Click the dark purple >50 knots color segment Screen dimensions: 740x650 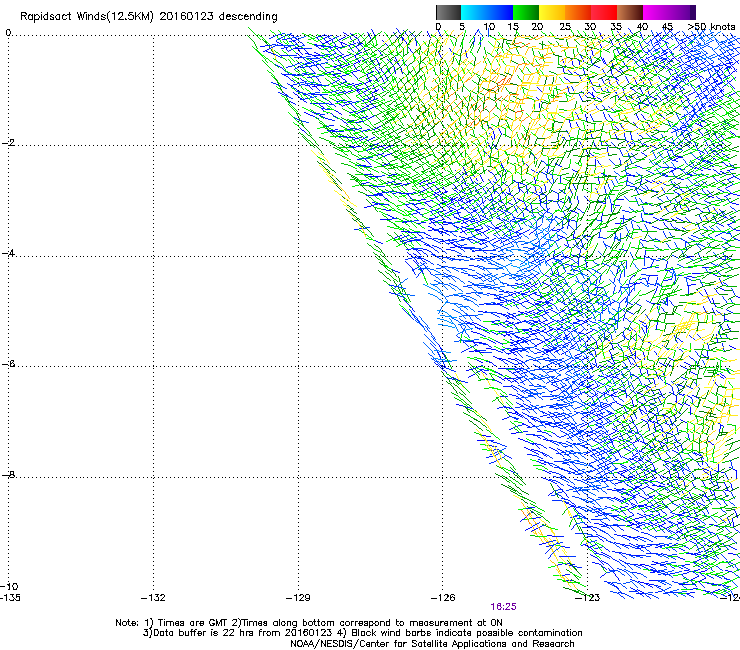coord(692,12)
